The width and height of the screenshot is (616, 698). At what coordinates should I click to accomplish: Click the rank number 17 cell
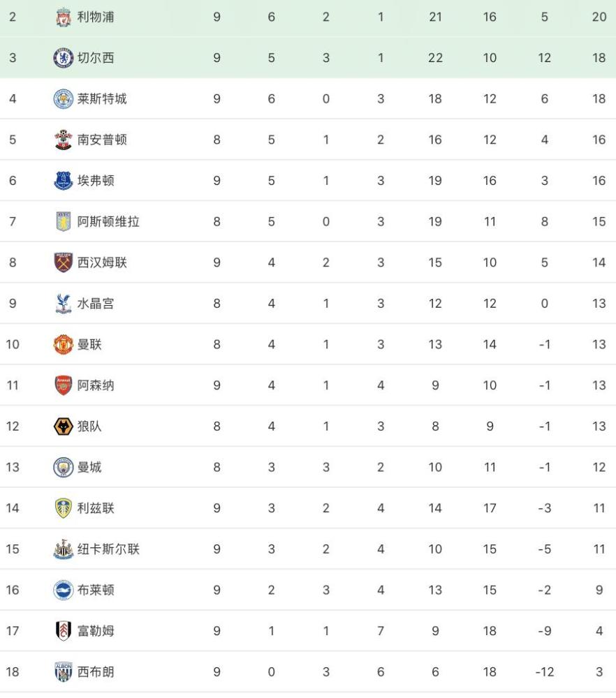pyautogui.click(x=13, y=631)
